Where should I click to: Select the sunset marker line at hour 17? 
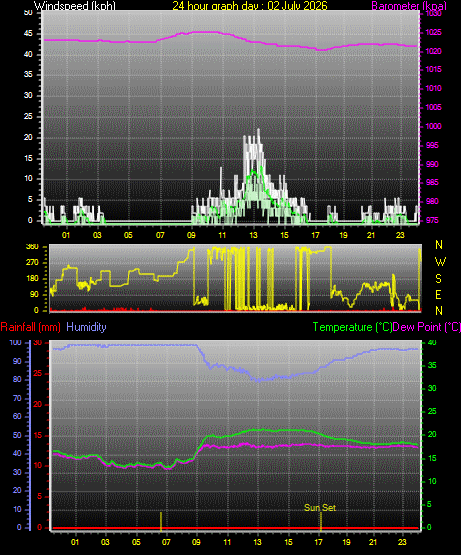[x=321, y=521]
